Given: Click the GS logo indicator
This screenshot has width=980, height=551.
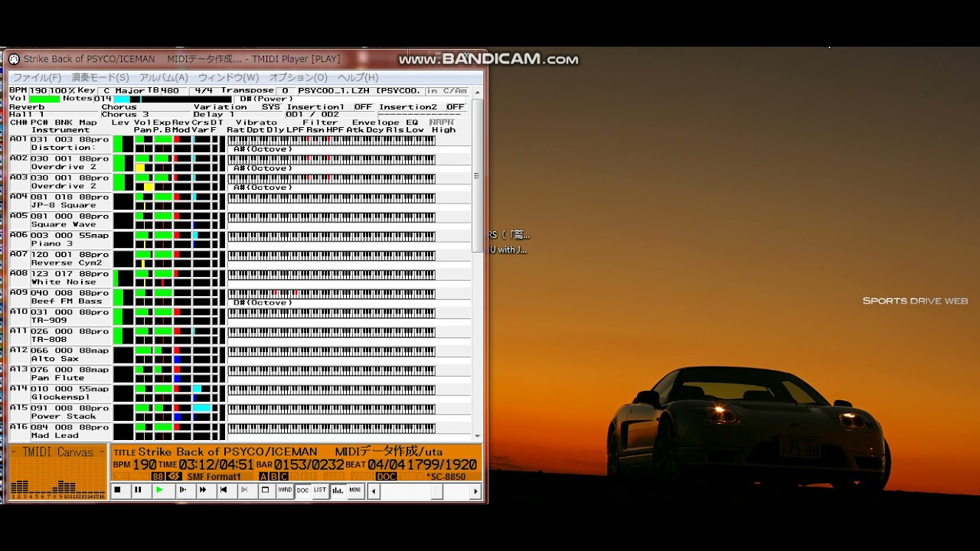Looking at the screenshot, I should click(174, 477).
